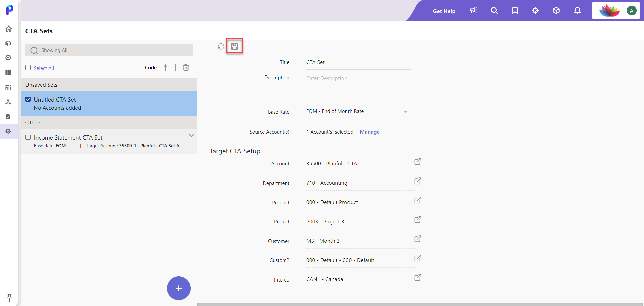Image resolution: width=644 pixels, height=306 pixels.
Task: Click the delete trash icon
Action: click(x=186, y=68)
